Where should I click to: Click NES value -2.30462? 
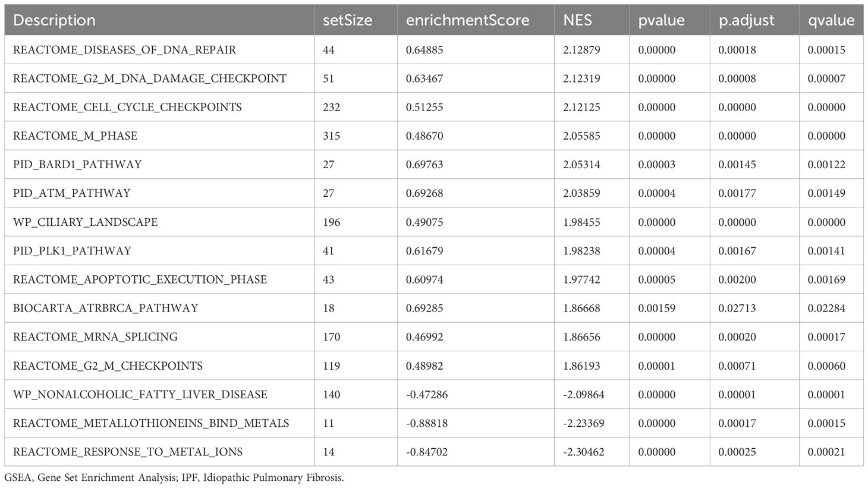click(584, 452)
